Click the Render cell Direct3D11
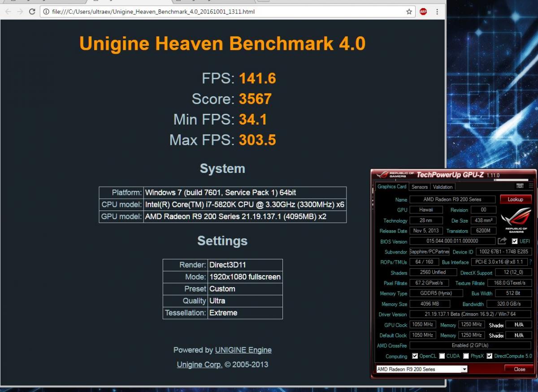Viewport: 538px width, 392px height. [245, 265]
